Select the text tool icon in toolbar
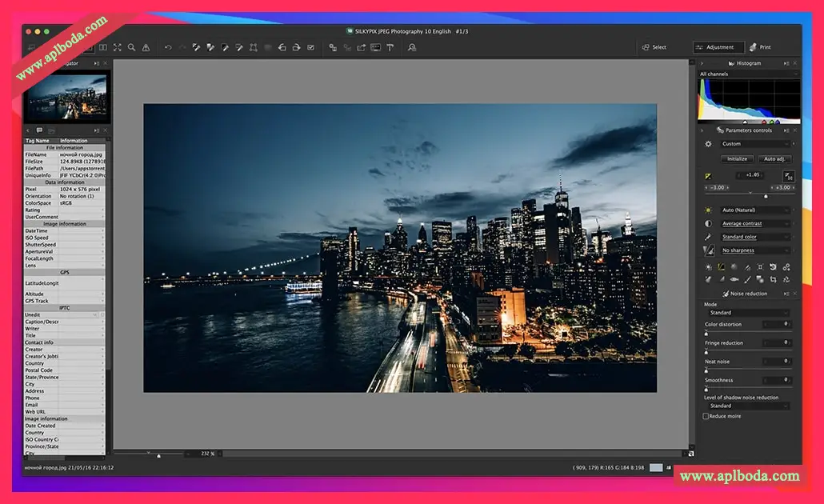824x504 pixels. pos(390,48)
